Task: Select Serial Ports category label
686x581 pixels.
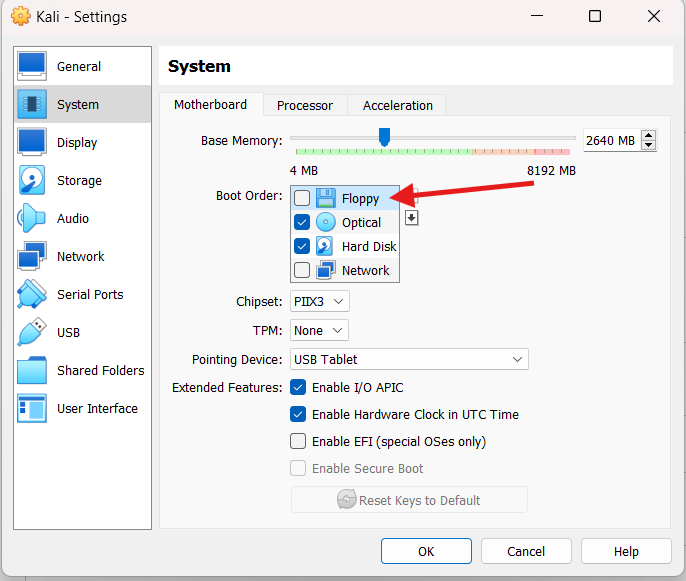Action: (x=90, y=294)
